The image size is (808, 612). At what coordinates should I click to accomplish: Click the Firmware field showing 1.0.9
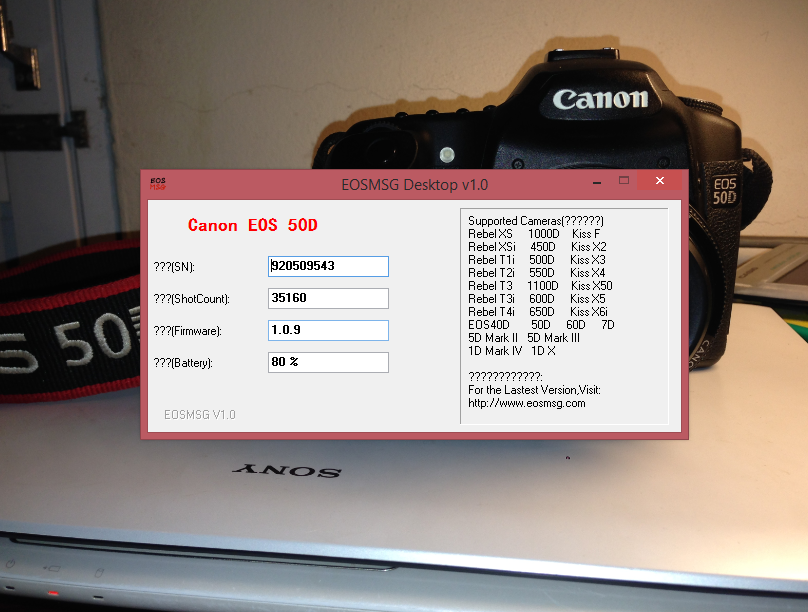pos(328,330)
